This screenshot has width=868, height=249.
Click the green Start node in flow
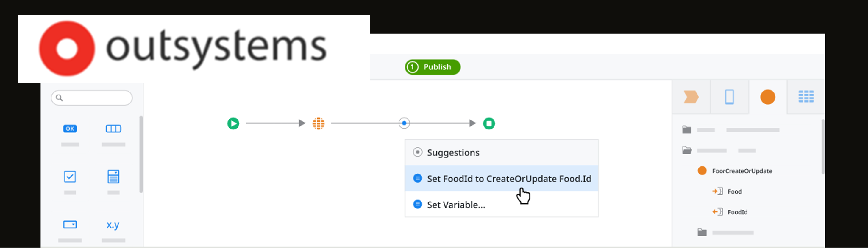(233, 123)
